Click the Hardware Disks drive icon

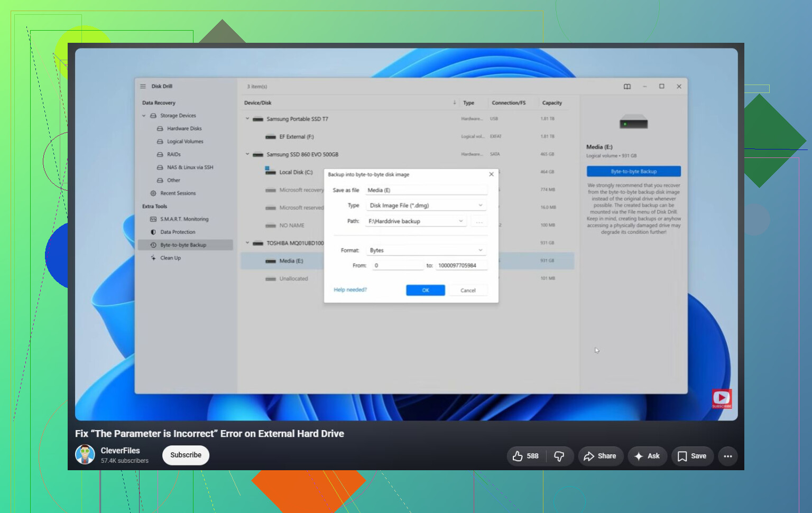click(x=160, y=128)
